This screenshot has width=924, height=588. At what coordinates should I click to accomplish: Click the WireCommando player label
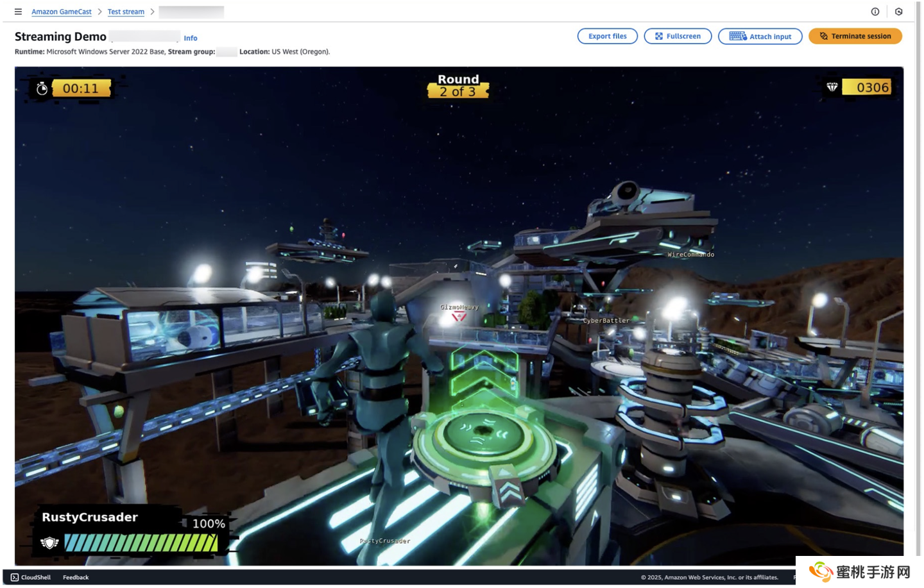click(x=690, y=255)
